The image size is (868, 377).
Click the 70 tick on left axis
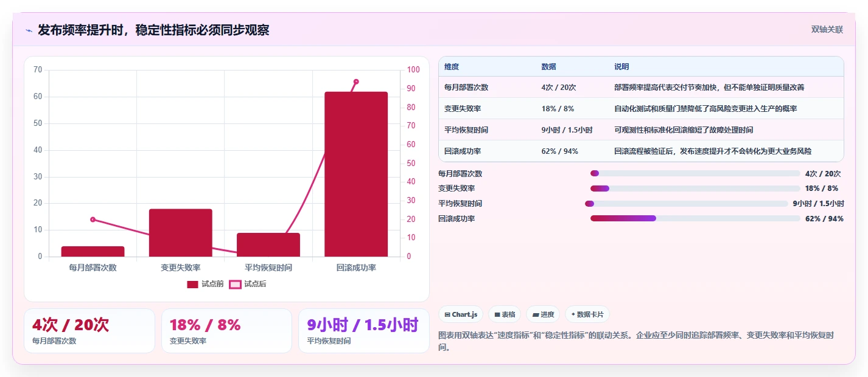38,70
